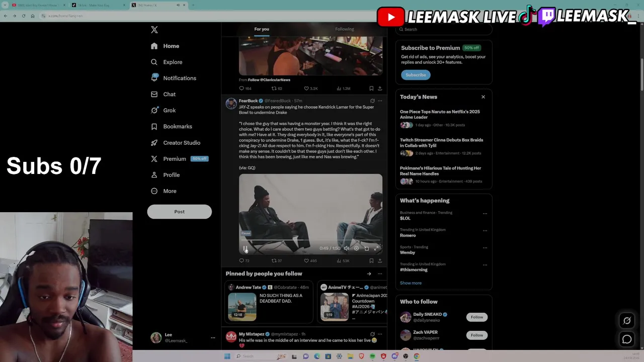This screenshot has height=362, width=644.
Task: Open picture-in-picture for the JAY-Z video
Action: (366, 248)
